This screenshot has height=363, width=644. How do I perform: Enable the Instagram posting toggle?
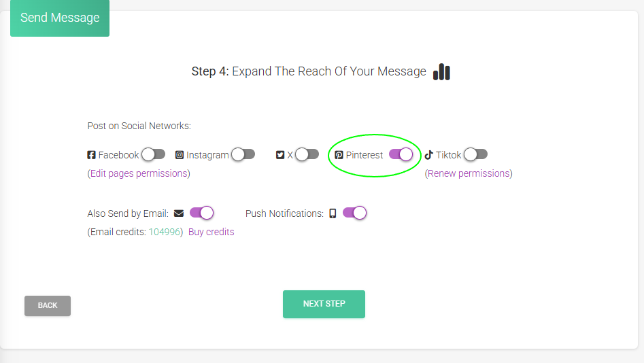pyautogui.click(x=243, y=154)
